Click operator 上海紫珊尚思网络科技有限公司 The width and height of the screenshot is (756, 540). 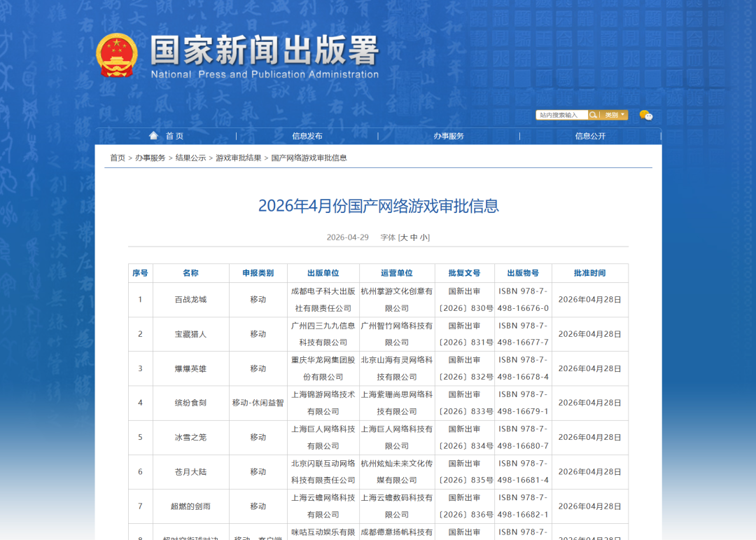click(x=397, y=403)
